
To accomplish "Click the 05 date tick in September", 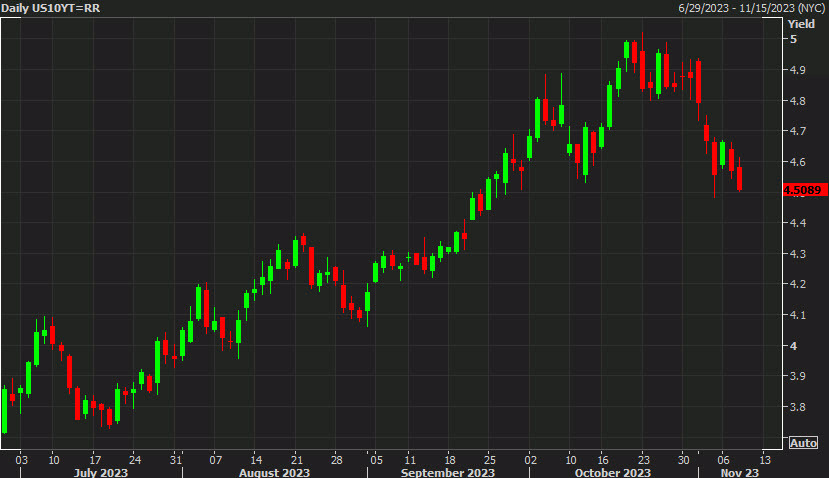I will [376, 459].
